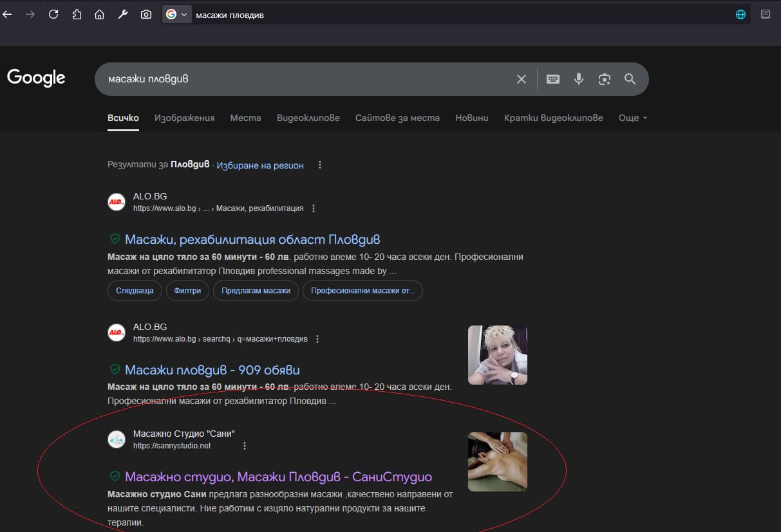
Task: Start voice search with microphone
Action: pyautogui.click(x=579, y=79)
